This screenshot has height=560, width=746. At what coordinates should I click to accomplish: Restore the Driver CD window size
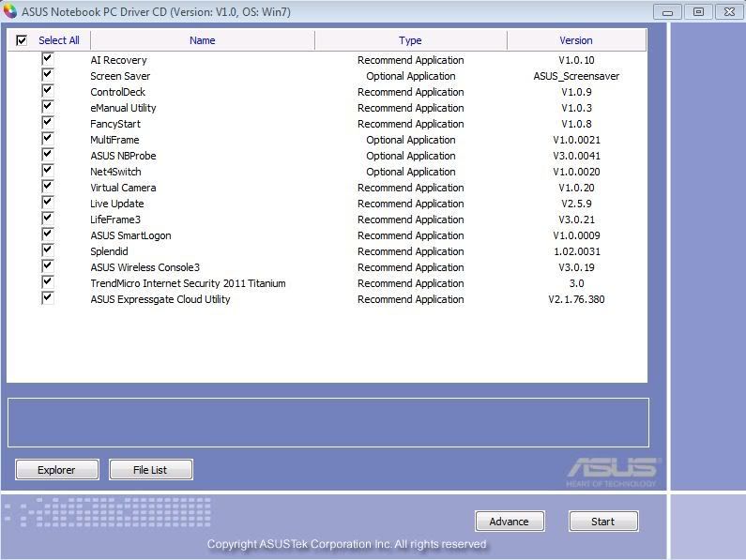tap(698, 12)
